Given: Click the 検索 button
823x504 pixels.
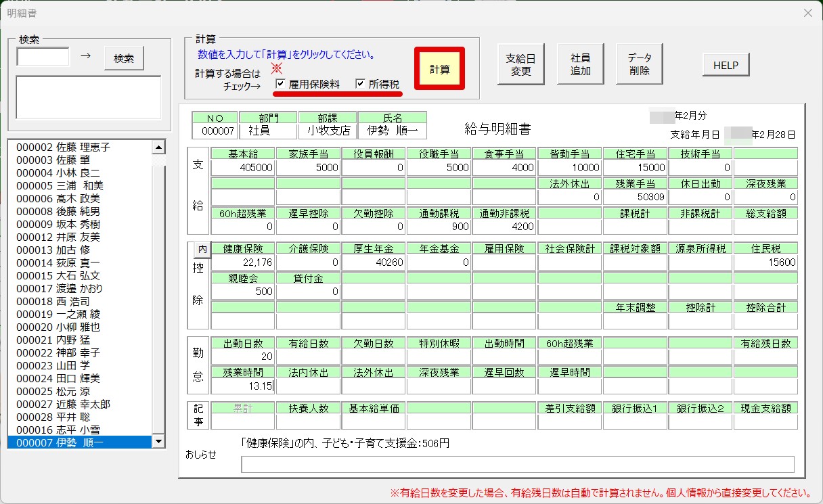Looking at the screenshot, I should tap(124, 59).
